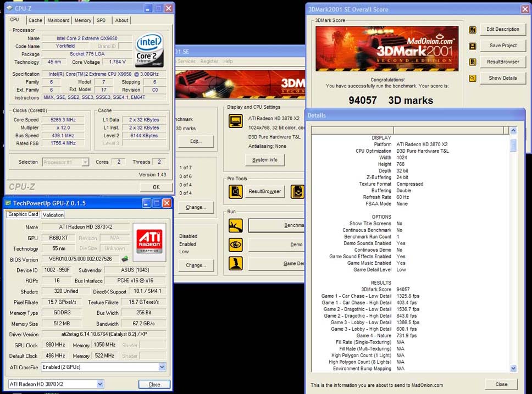
Task: Click the Details list scroll-down arrow
Action: [x=513, y=368]
